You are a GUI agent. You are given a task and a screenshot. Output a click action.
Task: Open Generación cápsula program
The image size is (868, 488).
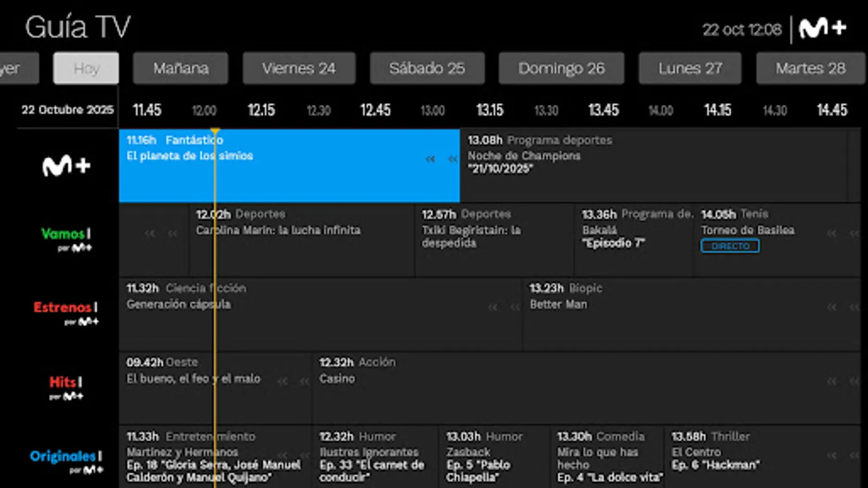[320, 314]
